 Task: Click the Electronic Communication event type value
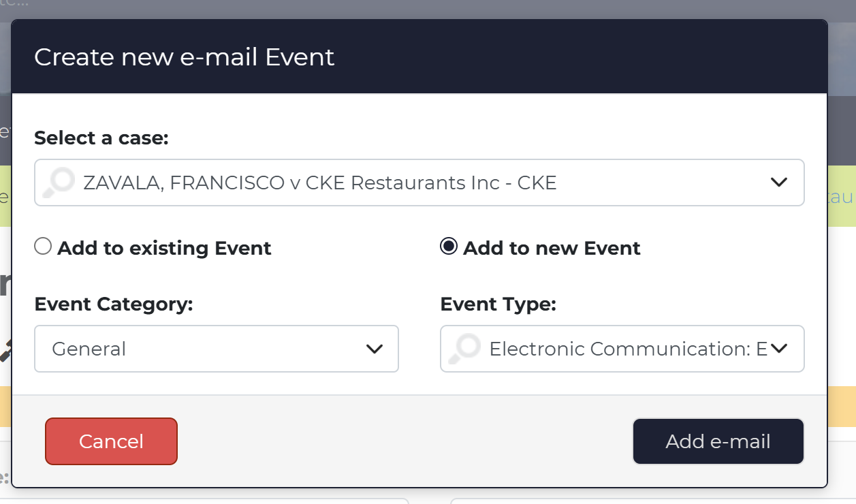tap(628, 349)
